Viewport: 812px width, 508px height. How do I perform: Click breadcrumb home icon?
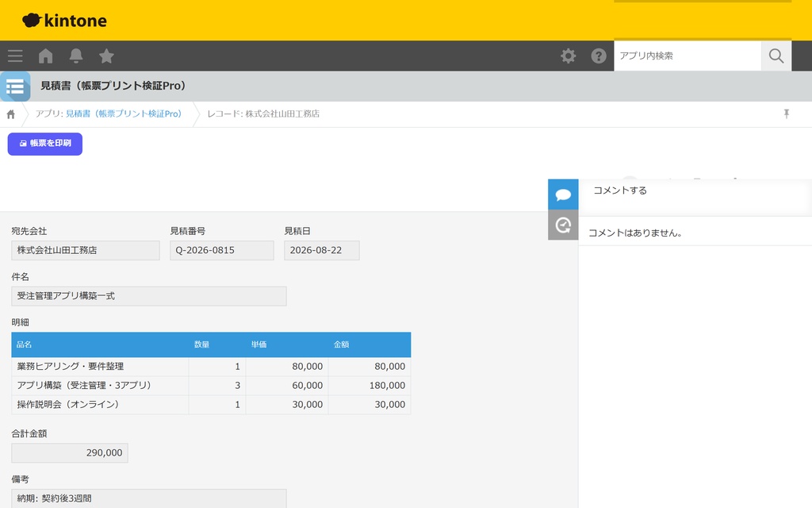point(11,114)
